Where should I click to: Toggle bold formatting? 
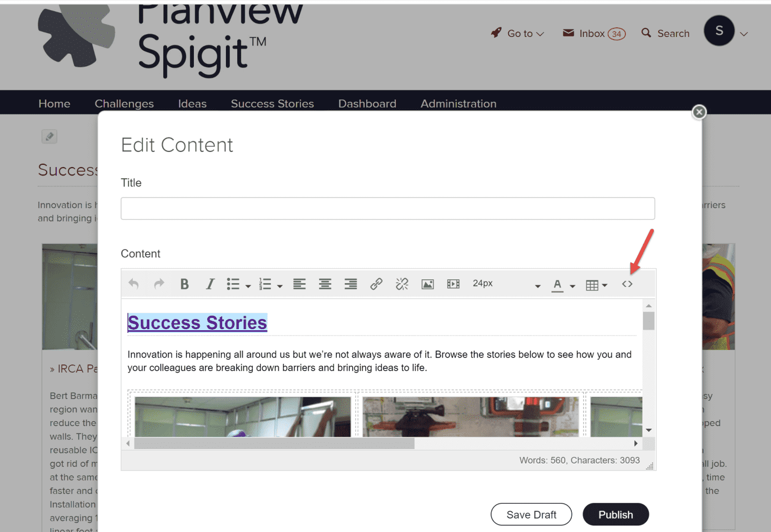point(184,284)
